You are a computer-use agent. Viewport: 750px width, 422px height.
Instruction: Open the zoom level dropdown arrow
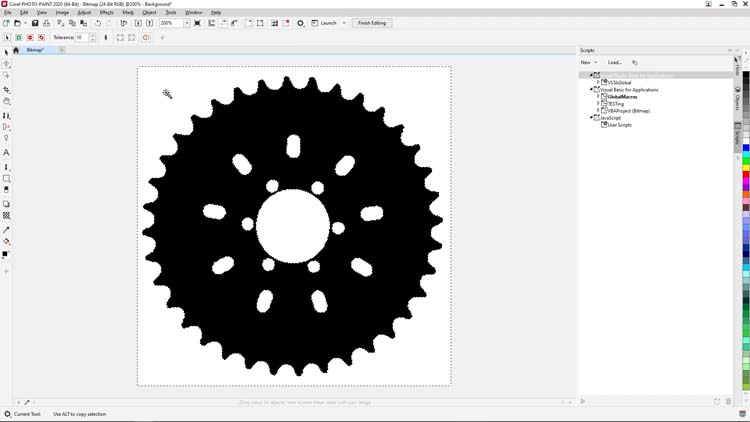187,23
